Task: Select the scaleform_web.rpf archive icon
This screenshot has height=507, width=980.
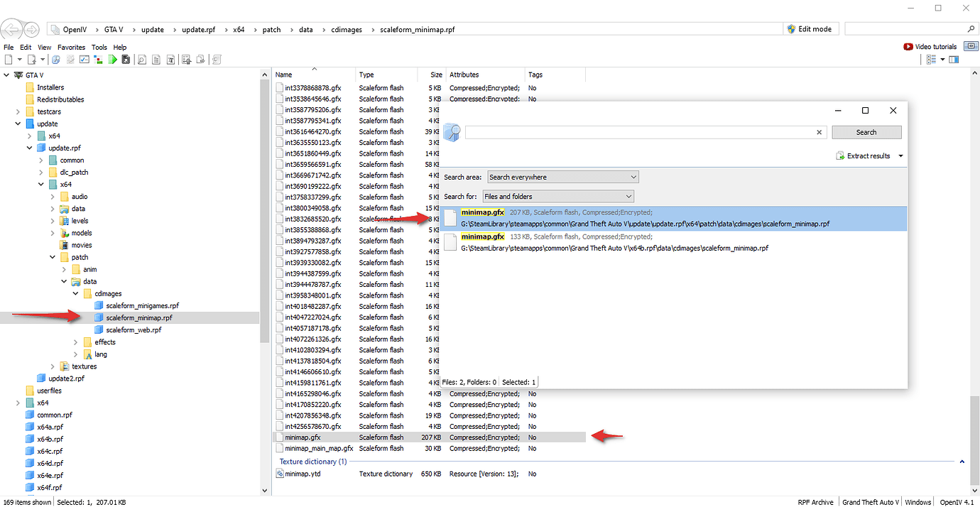Action: tap(99, 330)
